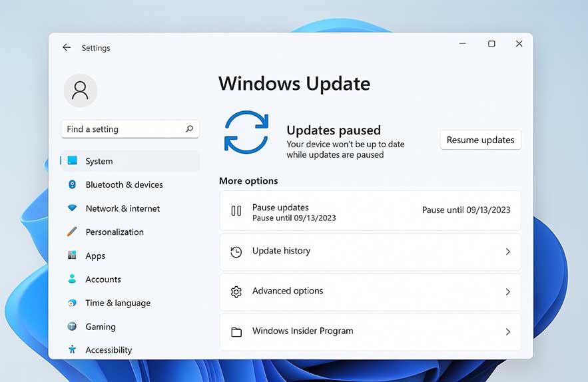This screenshot has width=588, height=382.
Task: Click the Accessibility figure icon
Action: pyautogui.click(x=72, y=350)
